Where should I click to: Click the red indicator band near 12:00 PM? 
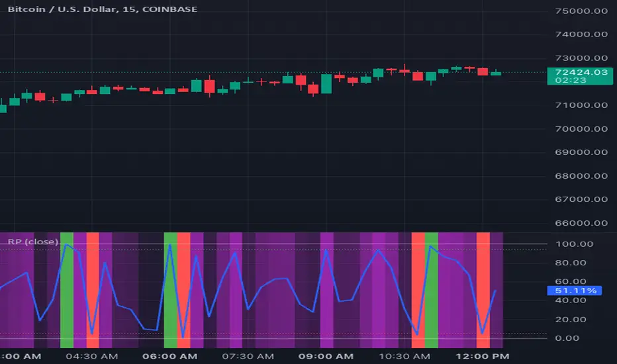click(483, 290)
